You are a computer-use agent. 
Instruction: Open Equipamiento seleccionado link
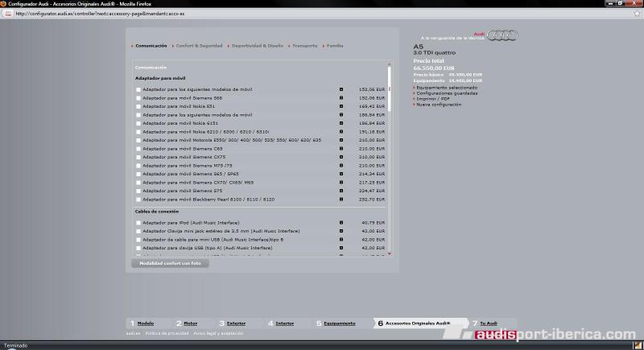click(447, 88)
